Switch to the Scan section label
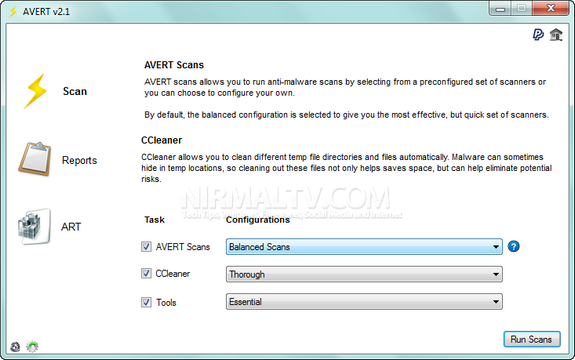 click(75, 91)
